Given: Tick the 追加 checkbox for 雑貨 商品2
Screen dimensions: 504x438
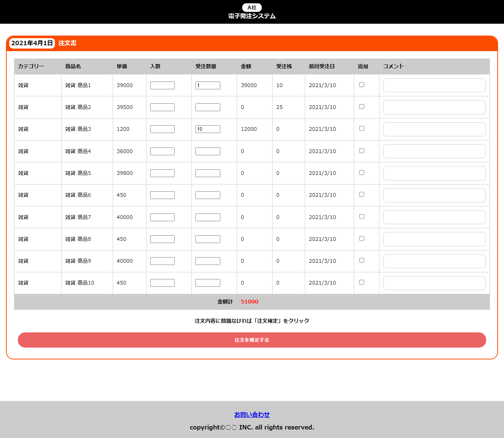Looking at the screenshot, I should point(362,107).
